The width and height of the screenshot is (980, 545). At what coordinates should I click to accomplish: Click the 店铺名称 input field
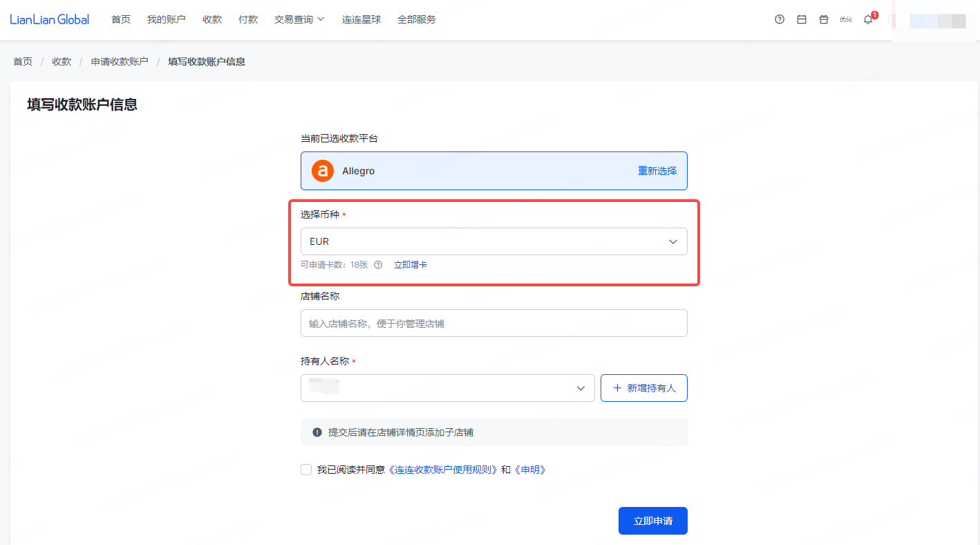point(493,323)
